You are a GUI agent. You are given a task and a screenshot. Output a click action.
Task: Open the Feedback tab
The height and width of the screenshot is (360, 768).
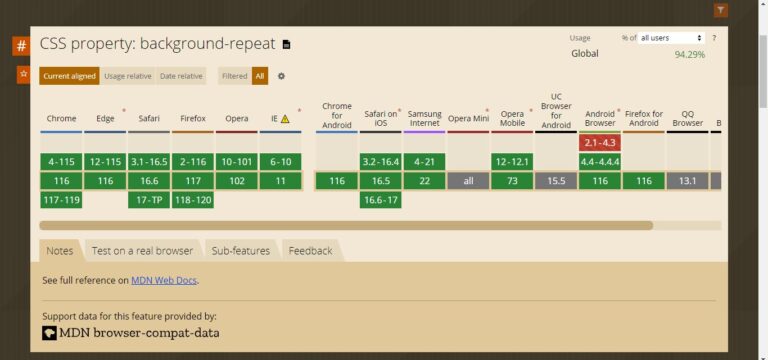point(310,251)
